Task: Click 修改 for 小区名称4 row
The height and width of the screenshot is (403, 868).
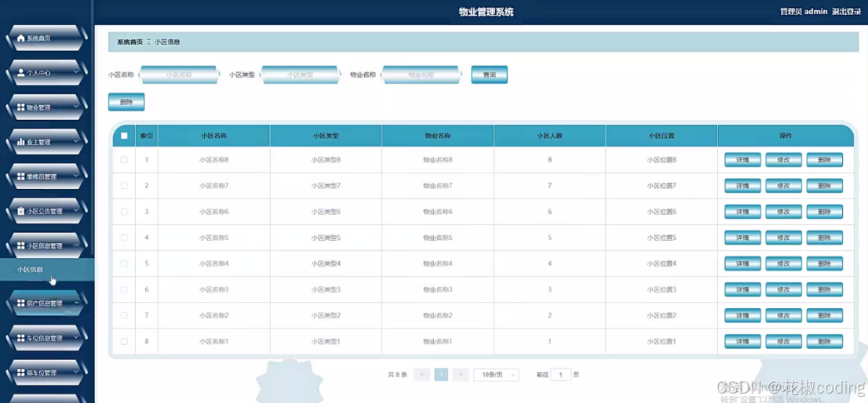Action: pos(783,263)
